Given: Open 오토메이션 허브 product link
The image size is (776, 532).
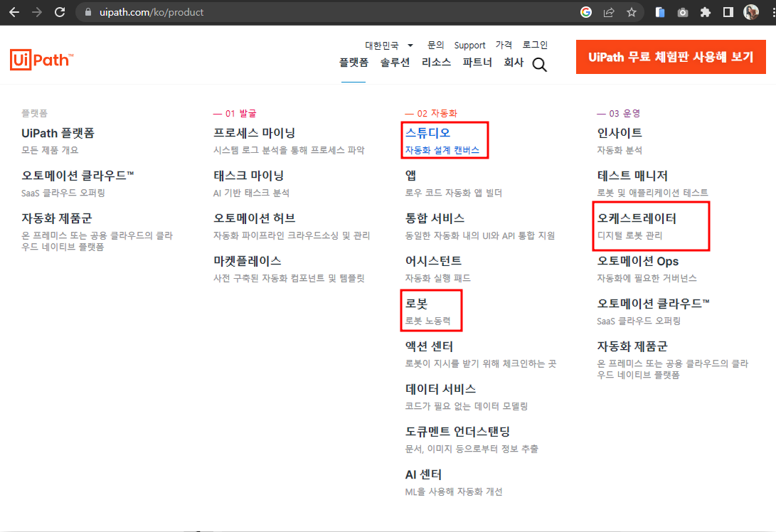Looking at the screenshot, I should coord(254,218).
